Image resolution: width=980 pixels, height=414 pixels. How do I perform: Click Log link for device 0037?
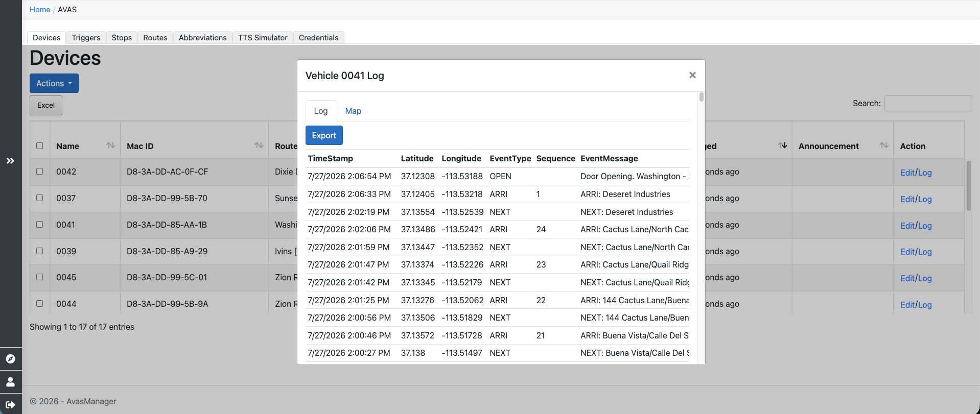(x=925, y=199)
